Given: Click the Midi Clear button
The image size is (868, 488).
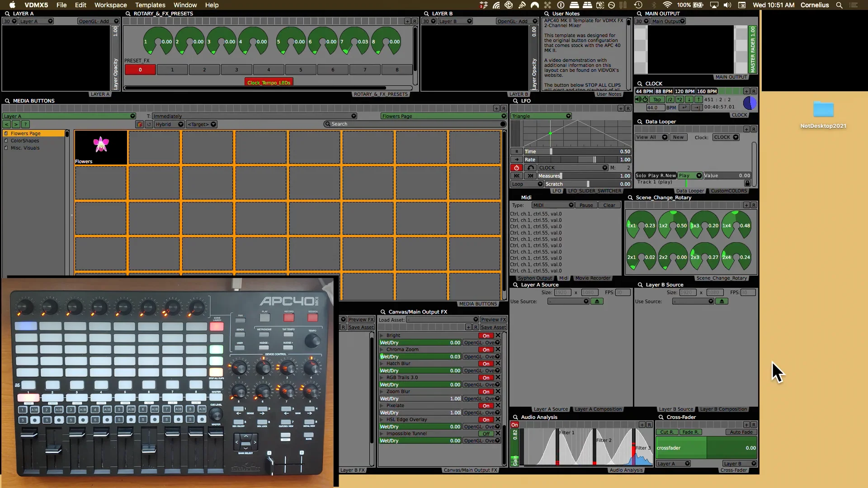Looking at the screenshot, I should pyautogui.click(x=609, y=205).
